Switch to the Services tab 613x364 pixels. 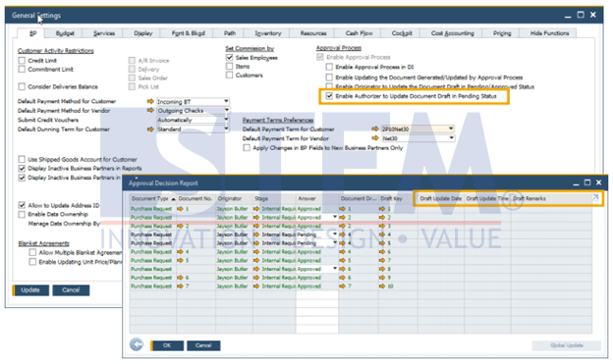(104, 33)
